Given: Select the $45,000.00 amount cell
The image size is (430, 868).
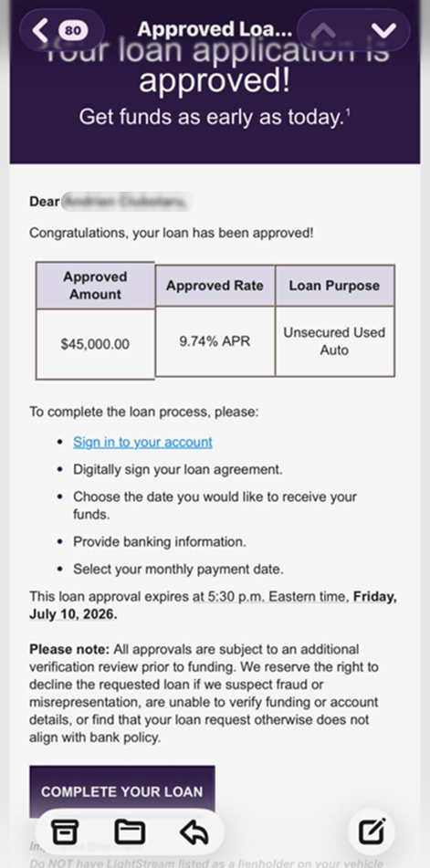Looking at the screenshot, I should pyautogui.click(x=95, y=344).
